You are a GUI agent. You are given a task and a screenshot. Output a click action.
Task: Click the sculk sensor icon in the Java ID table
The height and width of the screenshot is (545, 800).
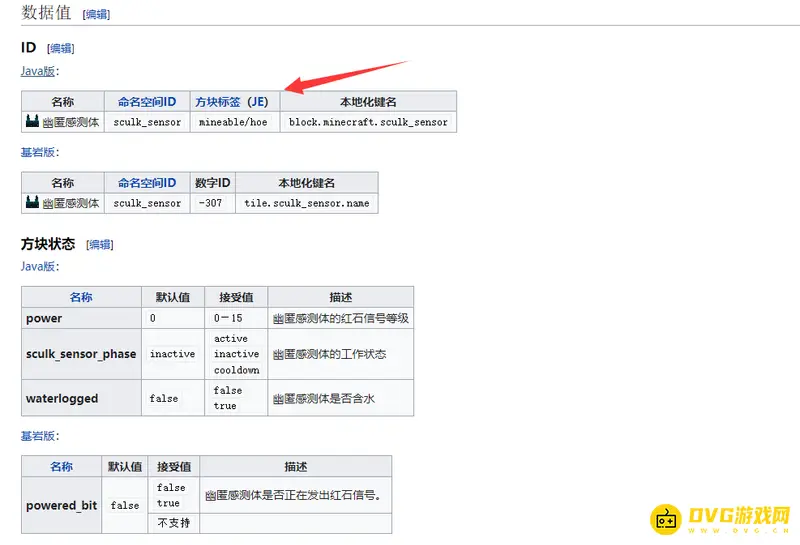pos(33,122)
